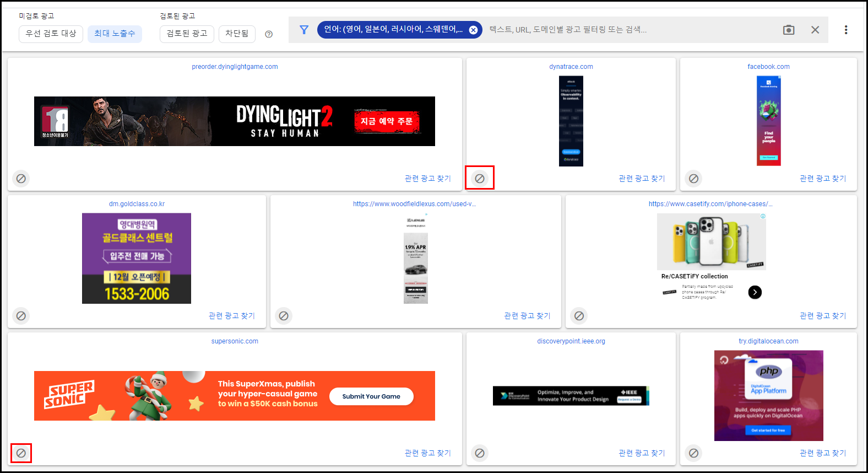Block the discoverypoint.ieee.org ad
The image size is (868, 473).
coord(480,453)
